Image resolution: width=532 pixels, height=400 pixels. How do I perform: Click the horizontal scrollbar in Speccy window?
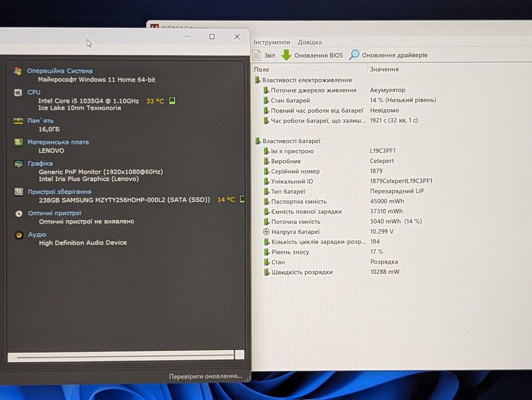point(126,356)
